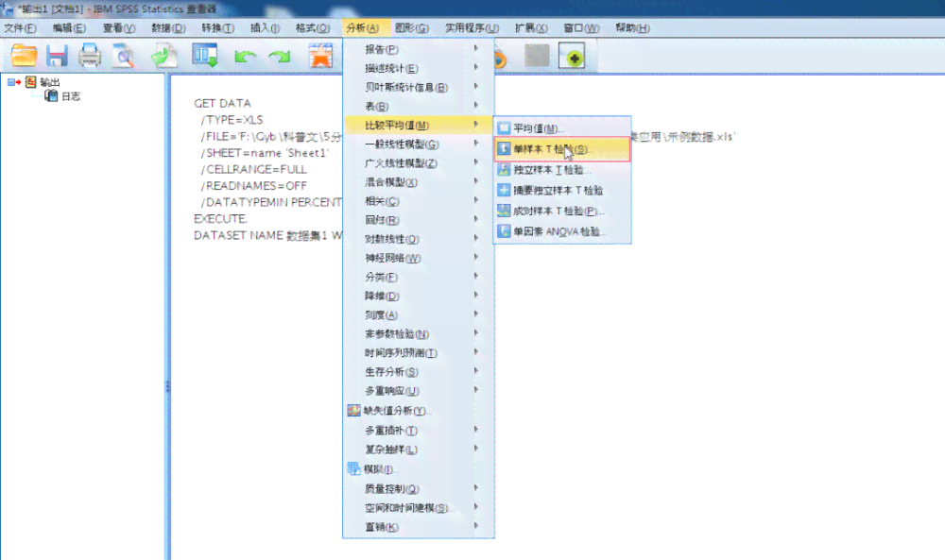This screenshot has width=945, height=560.
Task: Open the 文件(F) menu
Action: pos(21,27)
